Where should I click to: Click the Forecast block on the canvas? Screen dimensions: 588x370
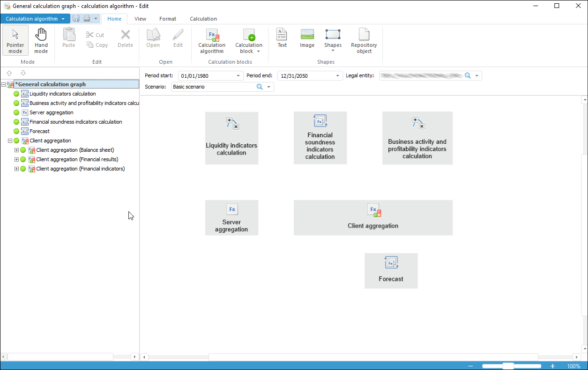(391, 271)
